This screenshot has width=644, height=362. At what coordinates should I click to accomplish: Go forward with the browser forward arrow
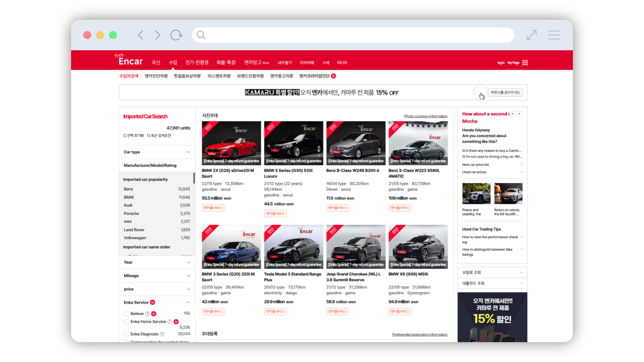[x=158, y=35]
